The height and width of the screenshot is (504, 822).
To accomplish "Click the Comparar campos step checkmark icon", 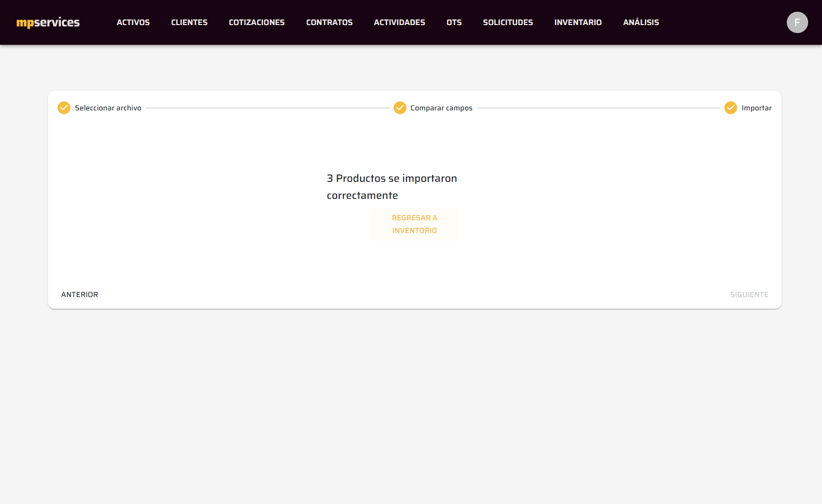I will pyautogui.click(x=400, y=108).
